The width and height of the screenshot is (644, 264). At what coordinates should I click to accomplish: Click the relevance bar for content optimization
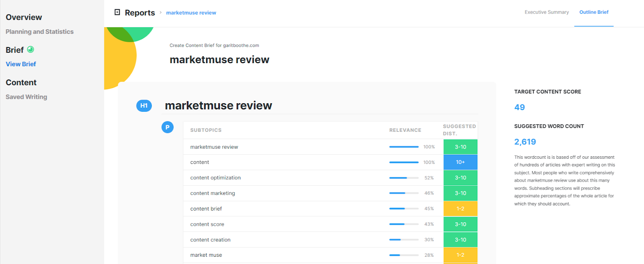(x=404, y=178)
